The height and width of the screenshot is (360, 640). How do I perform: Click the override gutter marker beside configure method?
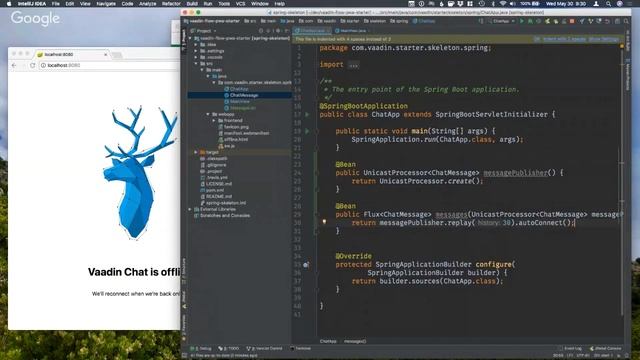pos(306,265)
